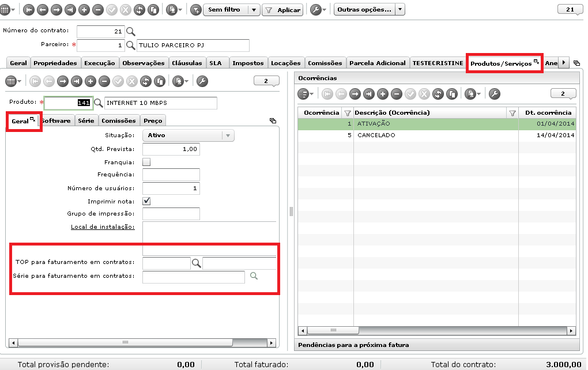Toggle Franquia checkbox
Screen dimensions: 588x370
click(146, 162)
